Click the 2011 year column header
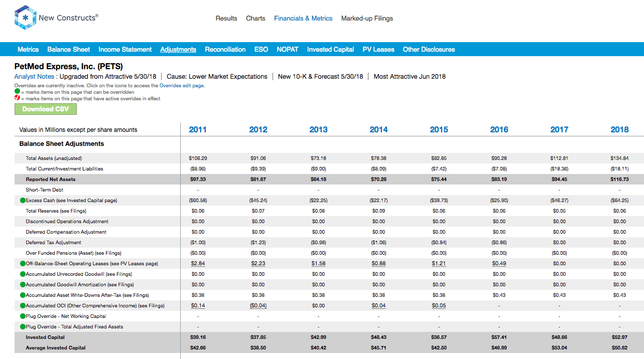This screenshot has width=644, height=359. (x=198, y=129)
